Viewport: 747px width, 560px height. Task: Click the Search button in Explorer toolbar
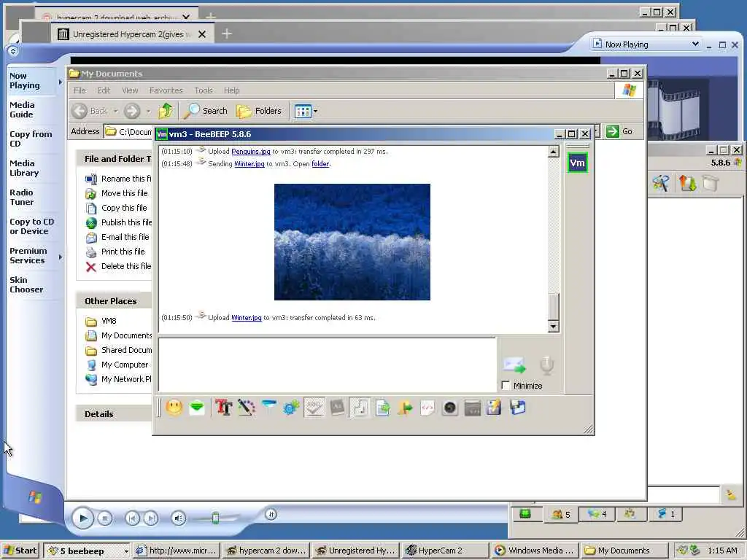(206, 111)
